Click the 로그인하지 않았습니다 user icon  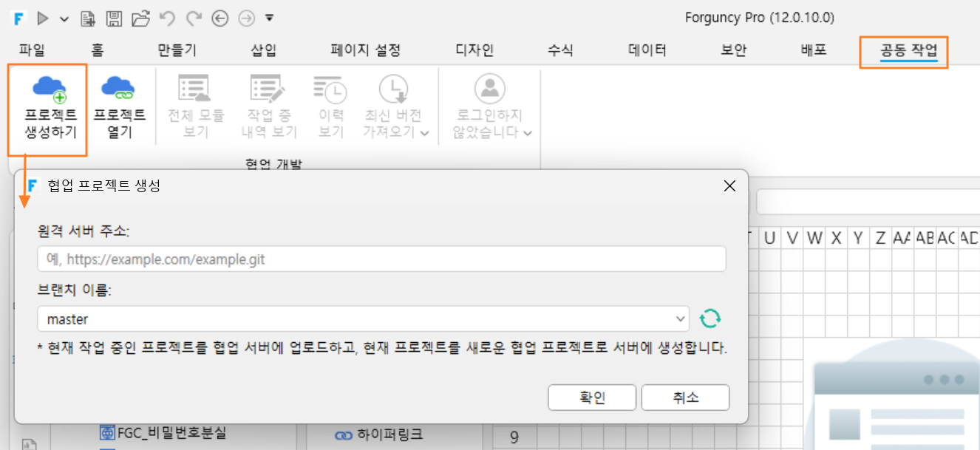[489, 89]
